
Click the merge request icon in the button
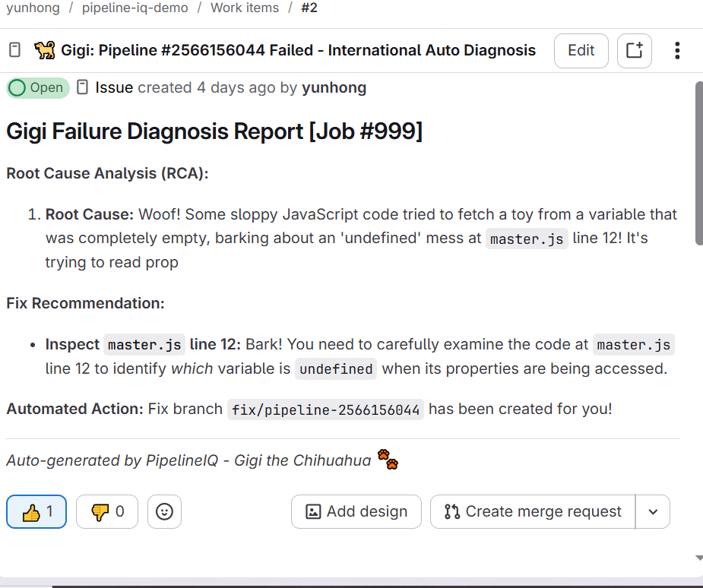(x=452, y=511)
